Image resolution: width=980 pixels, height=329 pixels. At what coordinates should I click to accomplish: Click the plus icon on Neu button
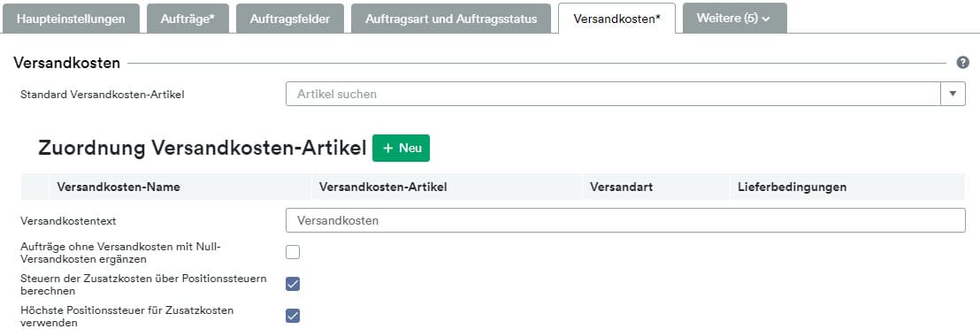coord(388,149)
